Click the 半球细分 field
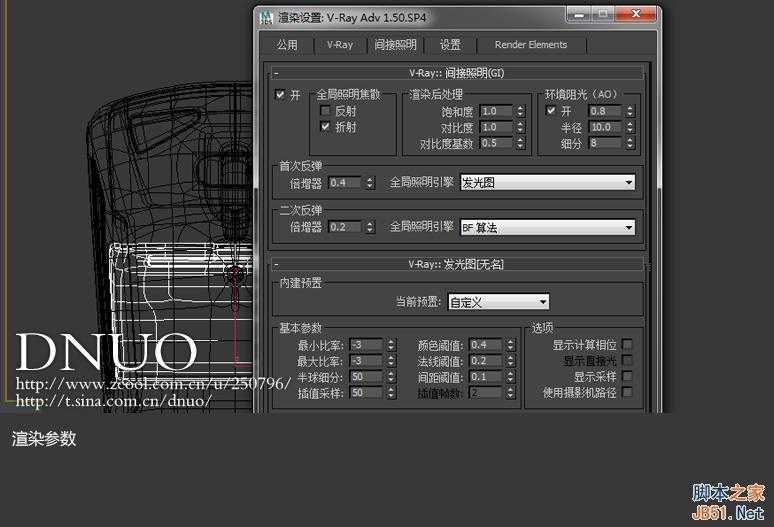Viewport: 774px width, 527px height. click(x=367, y=377)
